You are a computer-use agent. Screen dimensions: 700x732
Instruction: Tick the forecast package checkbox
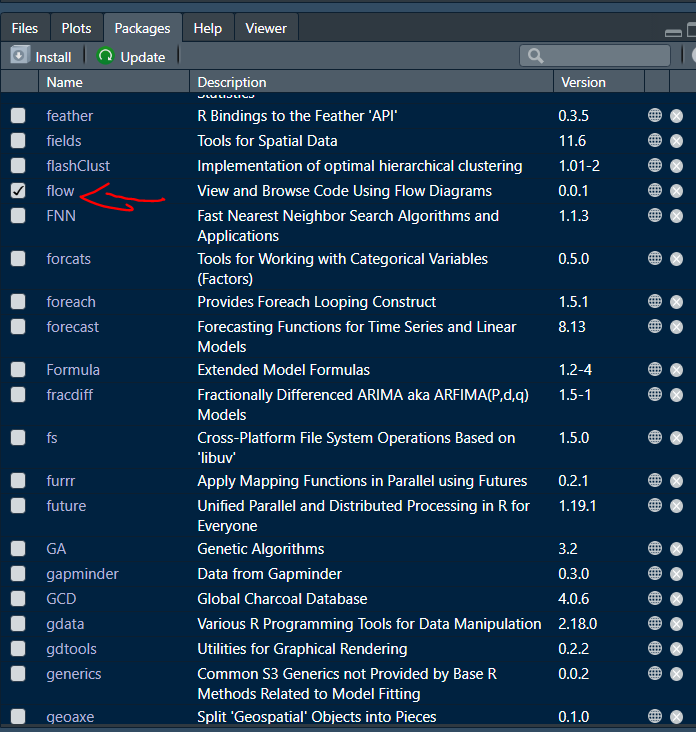18,327
